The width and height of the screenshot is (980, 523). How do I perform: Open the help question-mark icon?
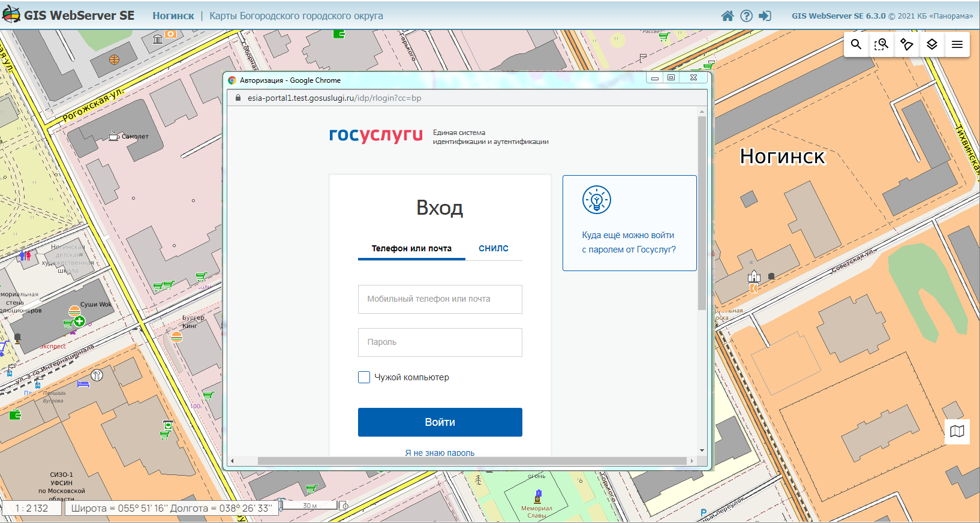point(746,16)
